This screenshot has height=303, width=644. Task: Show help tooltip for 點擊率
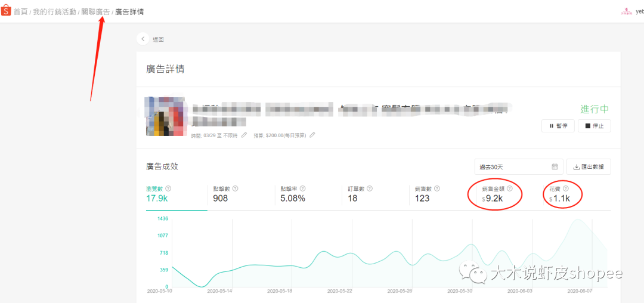(303, 188)
